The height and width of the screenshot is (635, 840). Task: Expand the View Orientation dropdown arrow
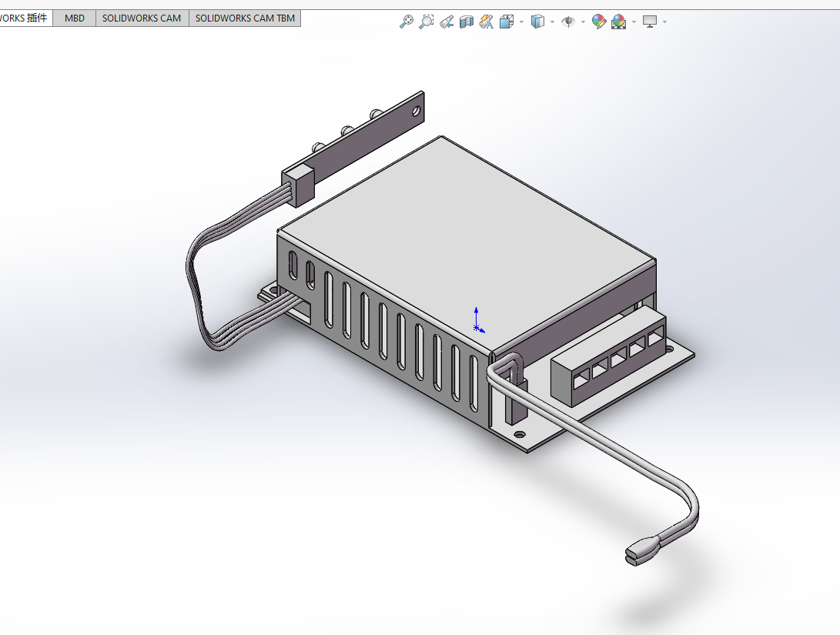click(x=522, y=22)
